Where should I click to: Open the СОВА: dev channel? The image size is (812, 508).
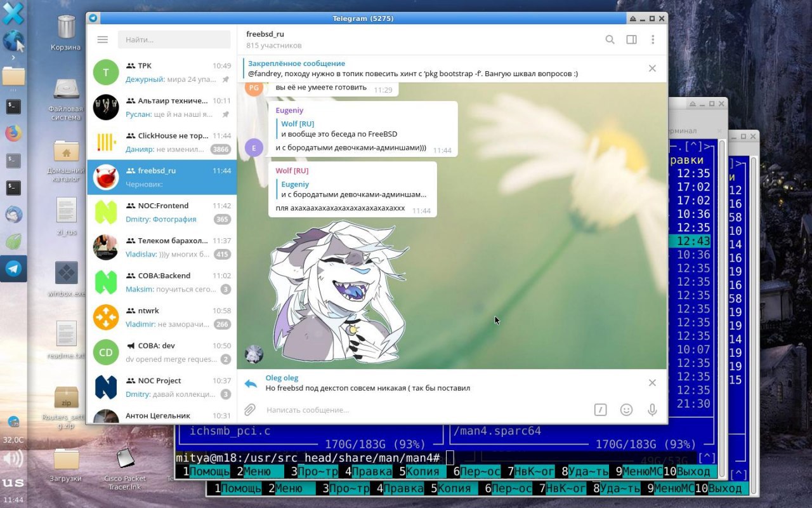point(162,351)
